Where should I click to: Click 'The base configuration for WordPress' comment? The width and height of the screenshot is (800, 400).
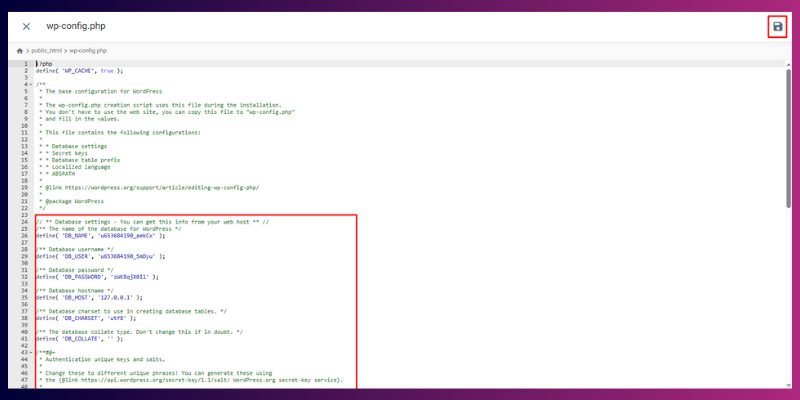point(101,92)
